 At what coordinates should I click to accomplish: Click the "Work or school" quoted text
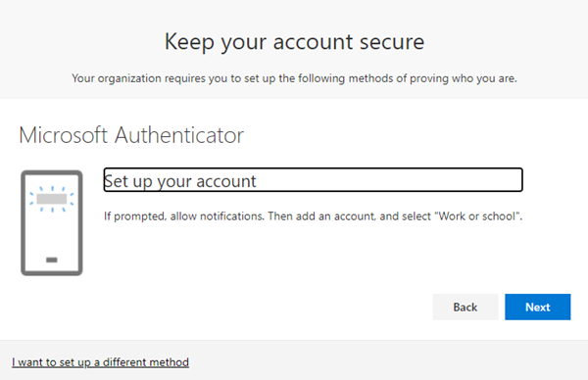[477, 216]
